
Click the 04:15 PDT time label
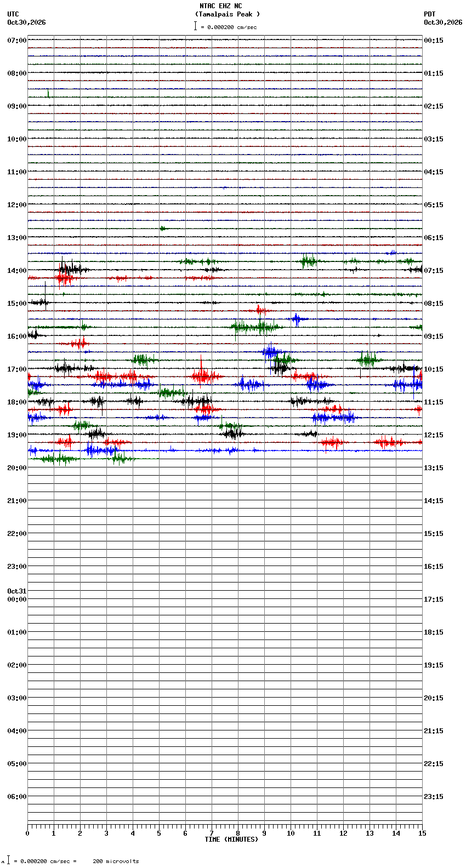click(x=434, y=172)
